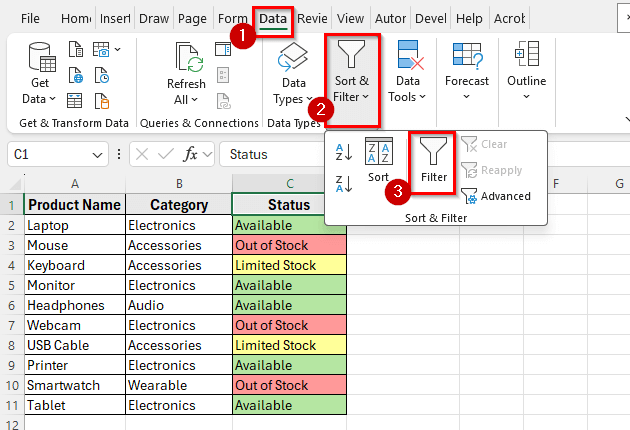Screen dimensions: 630x430
Task: Click From Text/CSV icon
Action: (76, 49)
